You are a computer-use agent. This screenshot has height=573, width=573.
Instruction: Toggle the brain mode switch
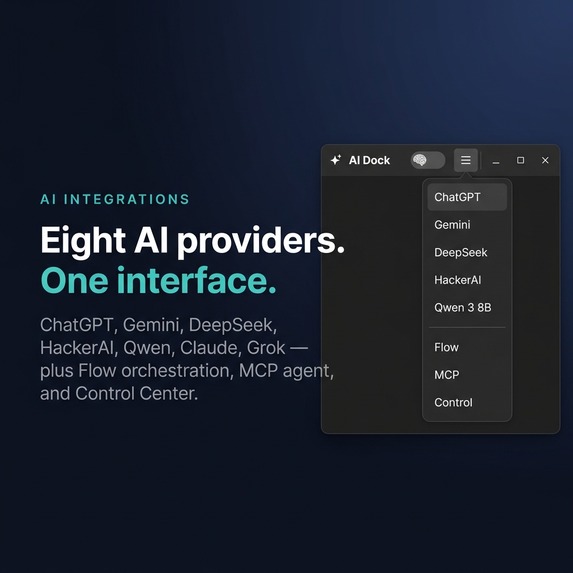(x=428, y=160)
